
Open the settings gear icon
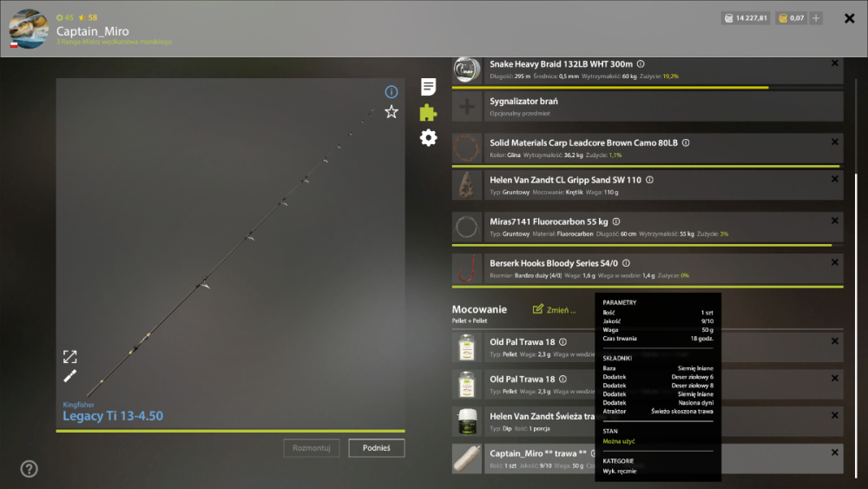[x=428, y=137]
